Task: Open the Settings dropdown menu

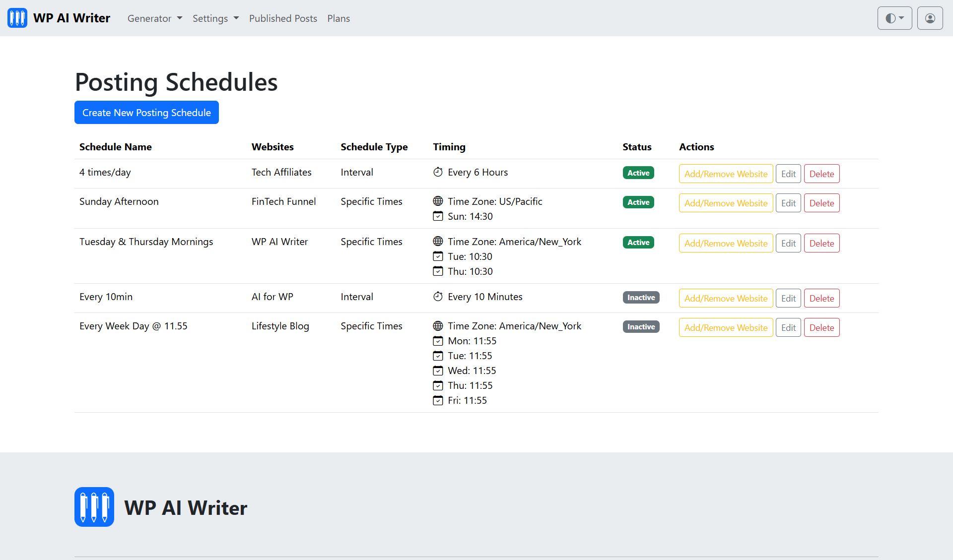Action: click(x=215, y=18)
